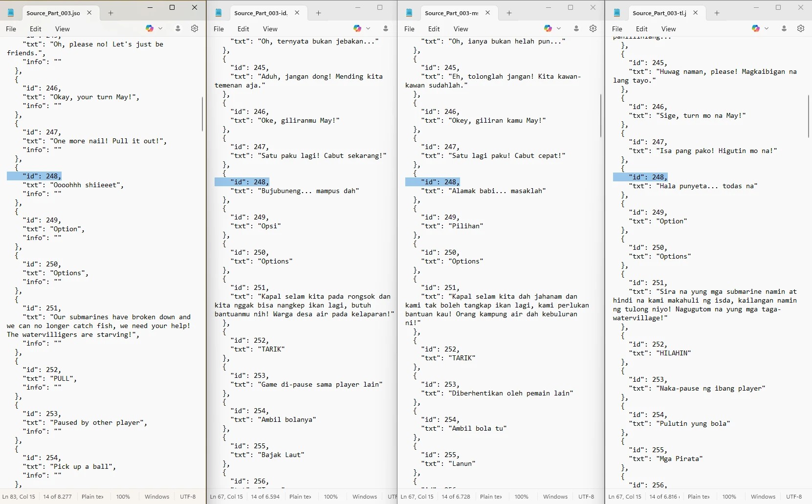812x504 pixels.
Task: Click the Notepad icon of Source_Part_003-tl tab
Action: coord(617,13)
